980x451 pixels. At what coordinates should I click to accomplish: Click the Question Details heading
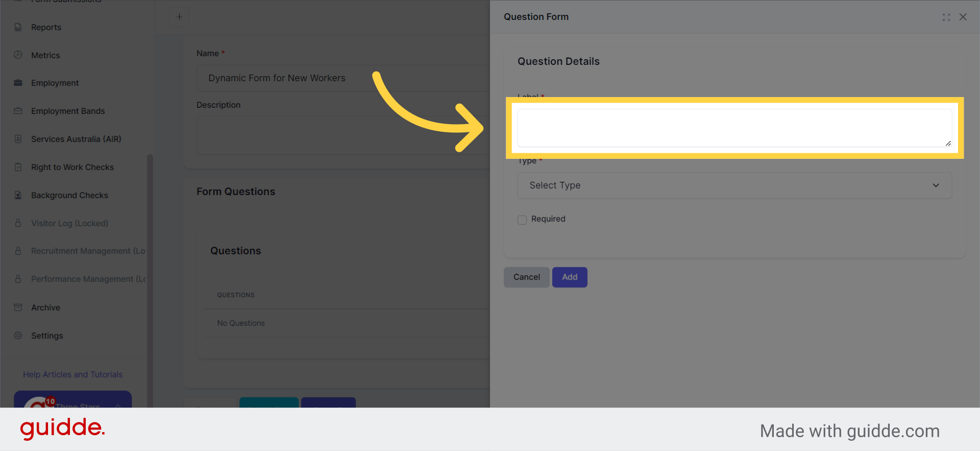[x=558, y=61]
